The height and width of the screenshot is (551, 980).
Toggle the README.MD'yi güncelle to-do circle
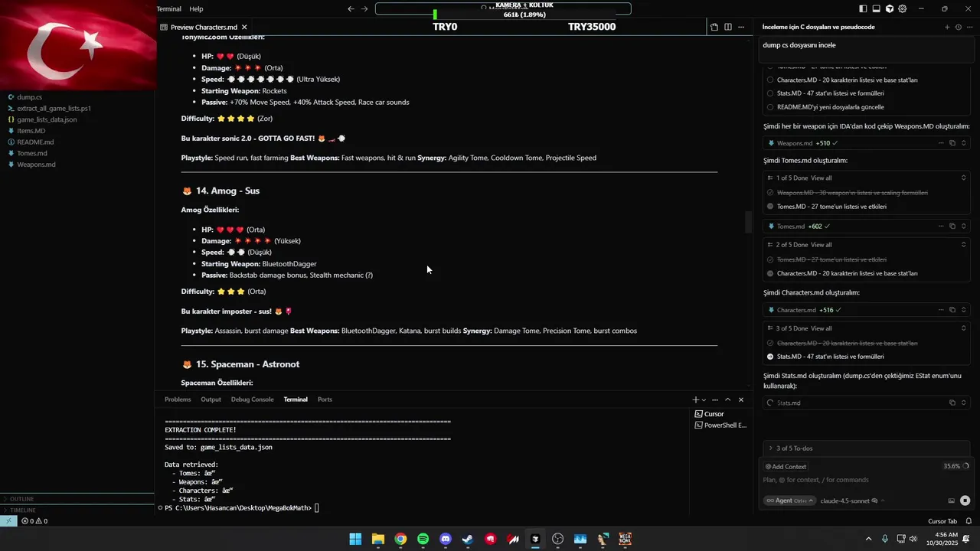(x=770, y=107)
